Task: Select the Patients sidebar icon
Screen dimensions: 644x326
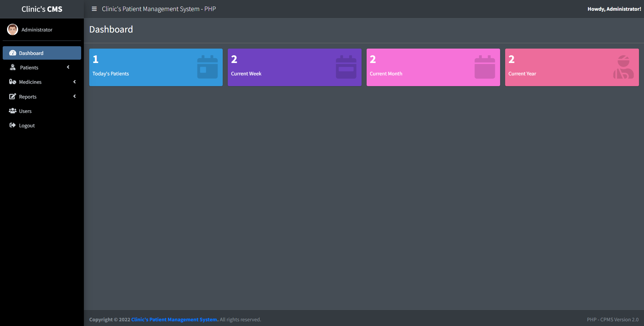Action: coord(12,67)
